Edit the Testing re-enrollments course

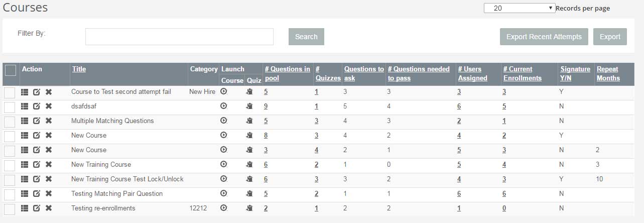37,208
